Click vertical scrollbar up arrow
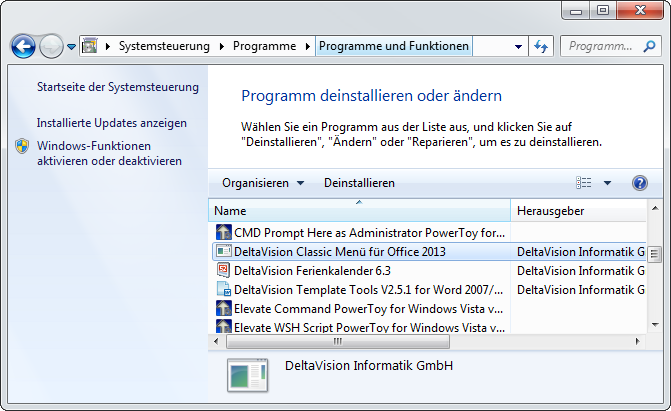671x411 pixels. pos(655,208)
